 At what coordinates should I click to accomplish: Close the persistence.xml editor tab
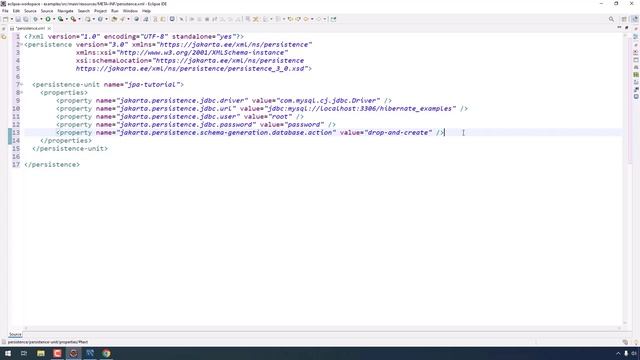(49, 28)
